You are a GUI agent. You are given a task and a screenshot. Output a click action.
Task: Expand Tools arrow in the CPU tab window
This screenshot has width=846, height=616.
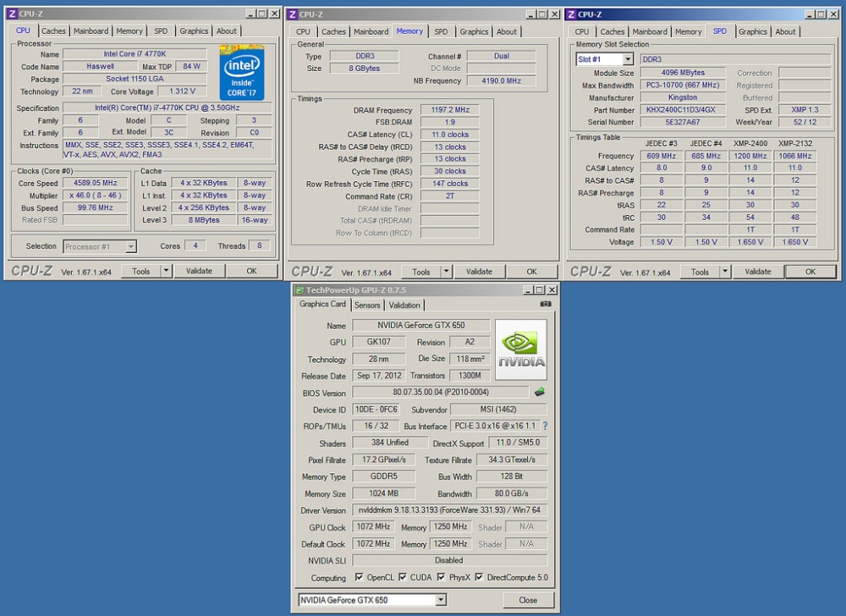166,271
